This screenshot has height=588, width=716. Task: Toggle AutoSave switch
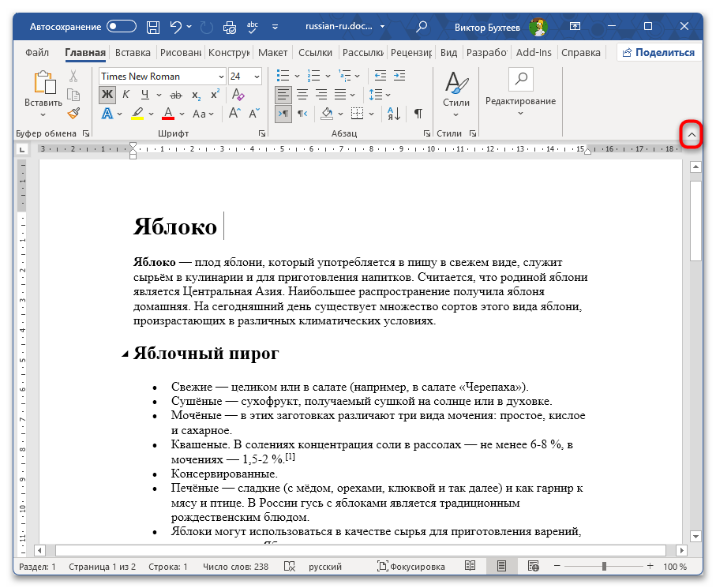click(x=122, y=27)
